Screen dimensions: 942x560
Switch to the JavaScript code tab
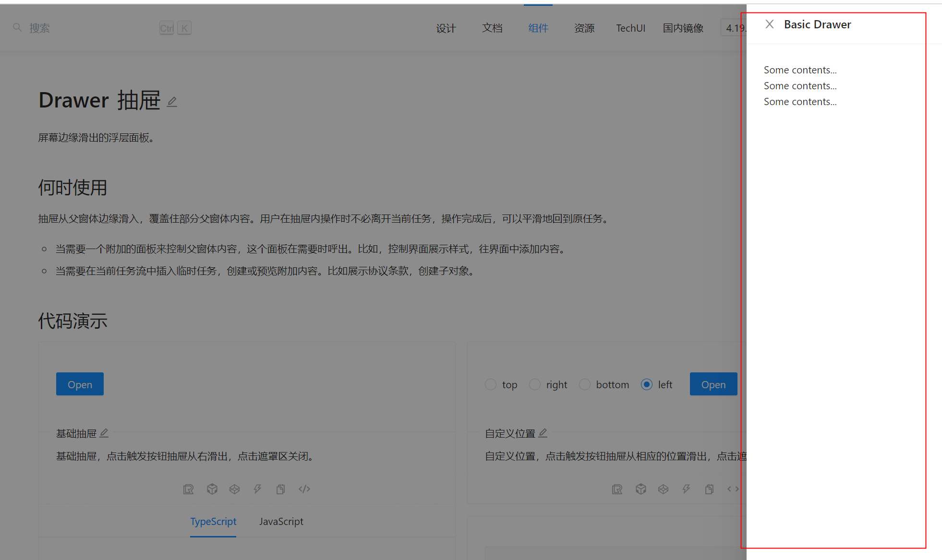[x=281, y=522]
